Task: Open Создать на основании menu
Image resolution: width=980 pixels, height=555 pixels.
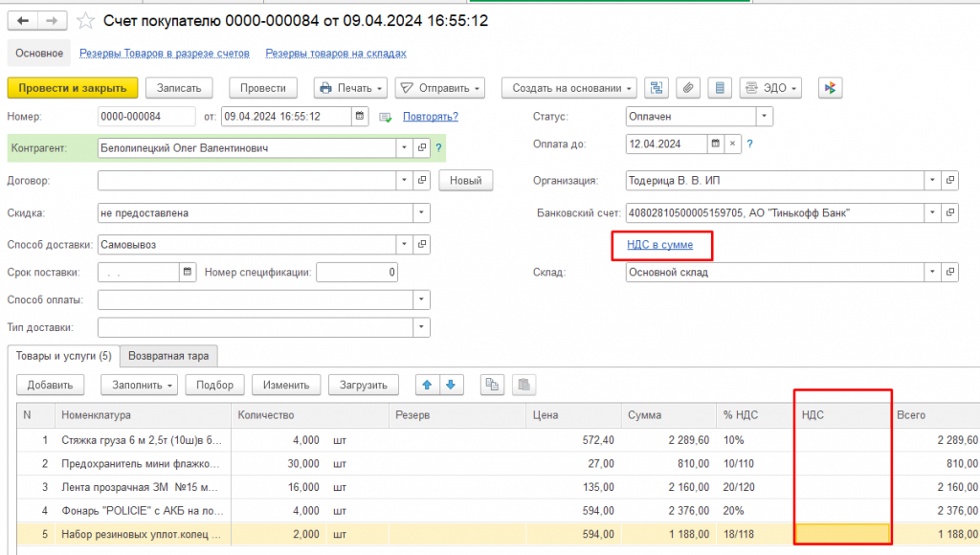Action: 568,88
